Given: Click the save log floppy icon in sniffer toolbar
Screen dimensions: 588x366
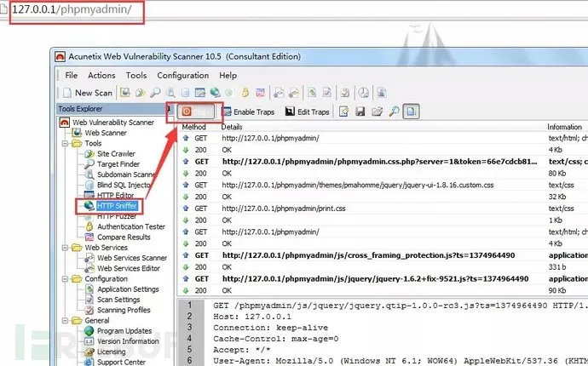Looking at the screenshot, I should pyautogui.click(x=360, y=112).
